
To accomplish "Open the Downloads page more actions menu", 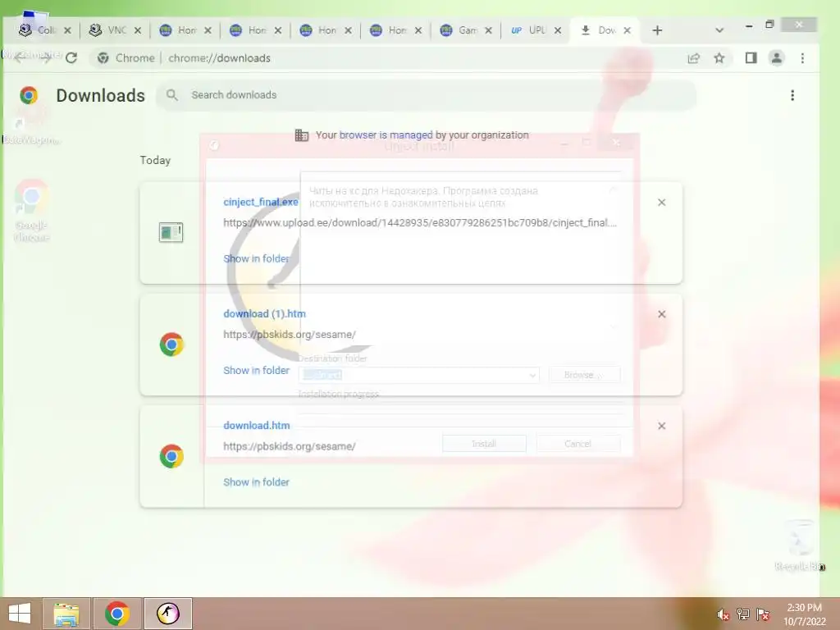I will click(x=792, y=95).
